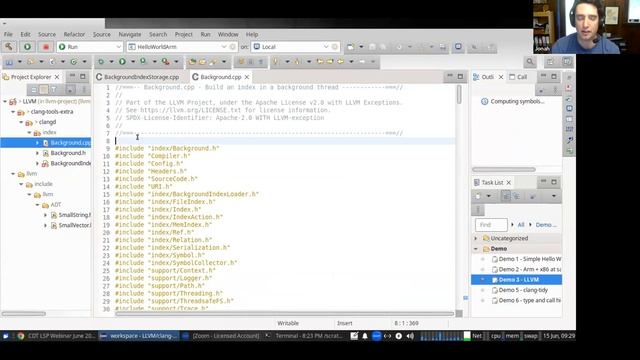Click the Terminal item in the taskbar
Image resolution: width=640 pixels, height=360 pixels.
304,336
